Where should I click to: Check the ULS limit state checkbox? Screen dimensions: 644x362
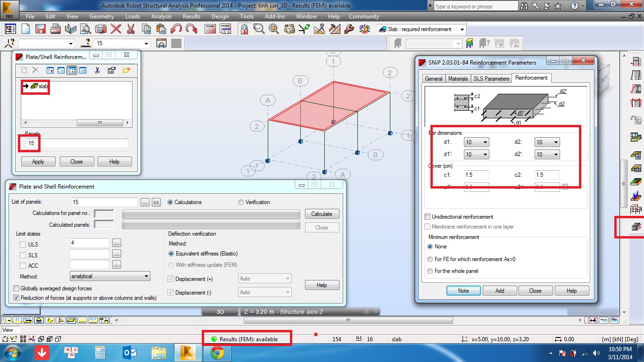coord(23,244)
